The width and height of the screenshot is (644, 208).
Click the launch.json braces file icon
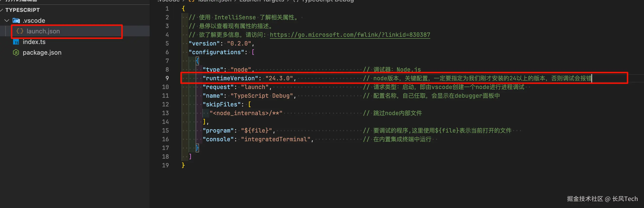[20, 31]
